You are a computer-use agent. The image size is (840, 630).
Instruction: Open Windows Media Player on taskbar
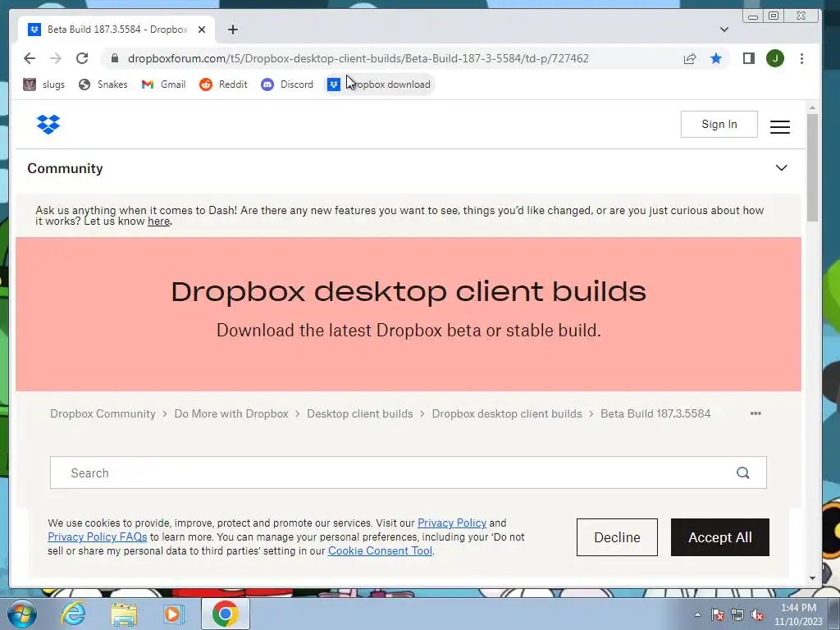pyautogui.click(x=174, y=614)
